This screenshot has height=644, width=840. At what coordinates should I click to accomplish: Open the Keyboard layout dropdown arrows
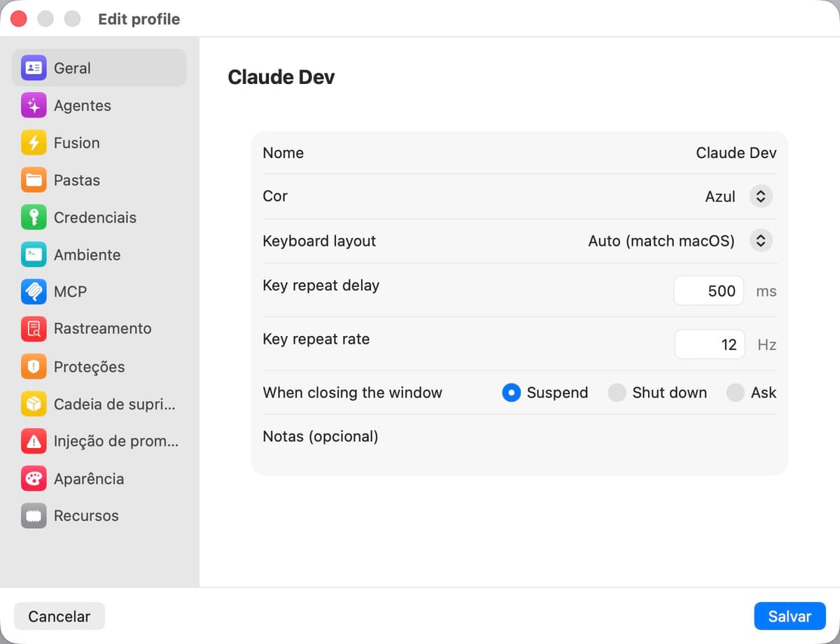coord(761,241)
